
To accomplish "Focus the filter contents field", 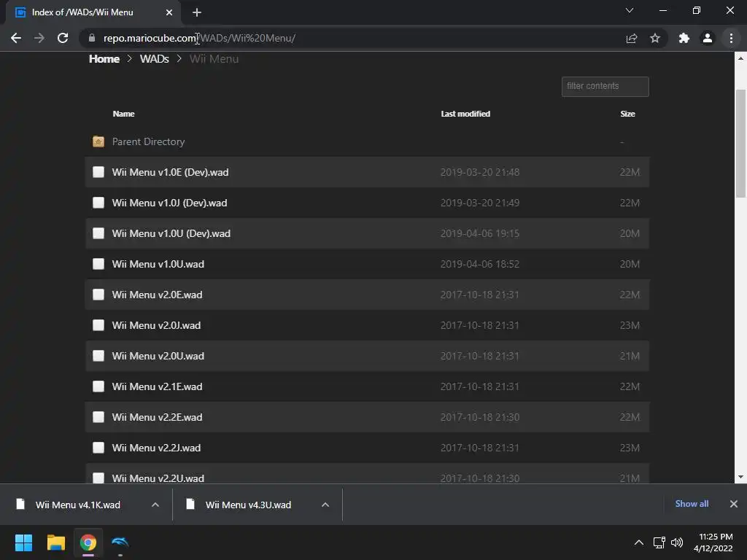I will coord(605,87).
